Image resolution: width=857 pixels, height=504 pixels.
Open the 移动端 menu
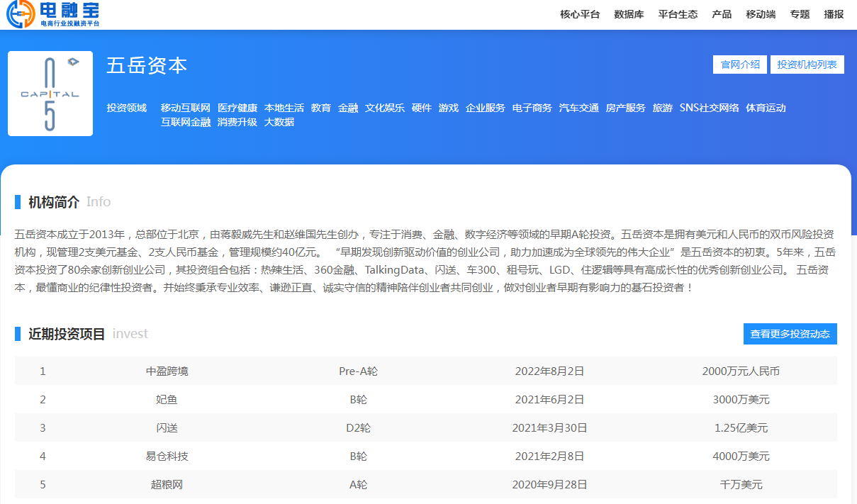tap(761, 14)
